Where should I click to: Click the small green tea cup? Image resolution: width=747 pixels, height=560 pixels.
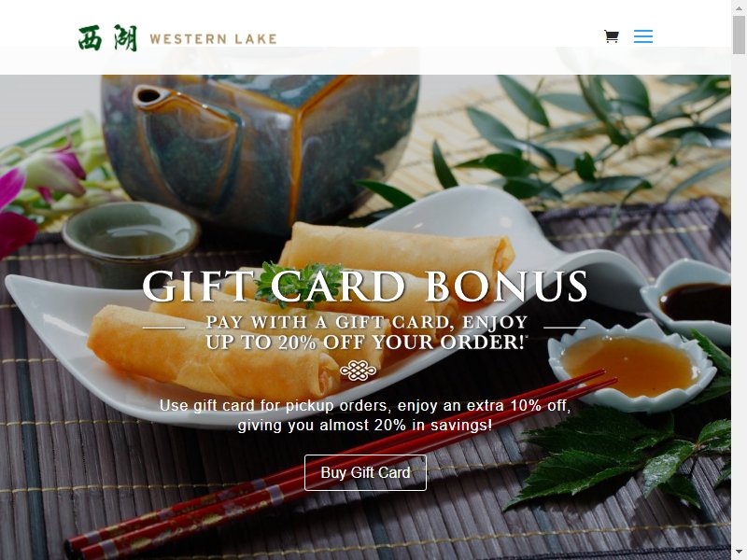coord(131,243)
